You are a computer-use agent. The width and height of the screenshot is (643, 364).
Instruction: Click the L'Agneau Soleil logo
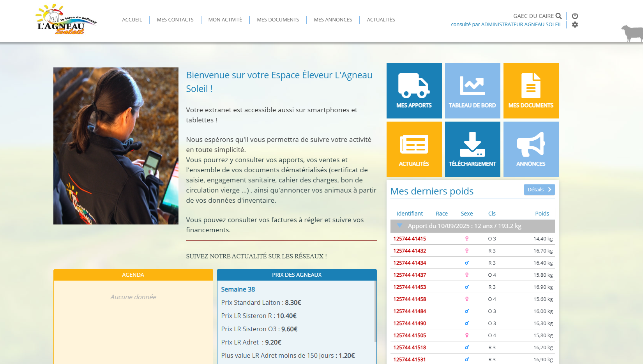click(x=66, y=19)
